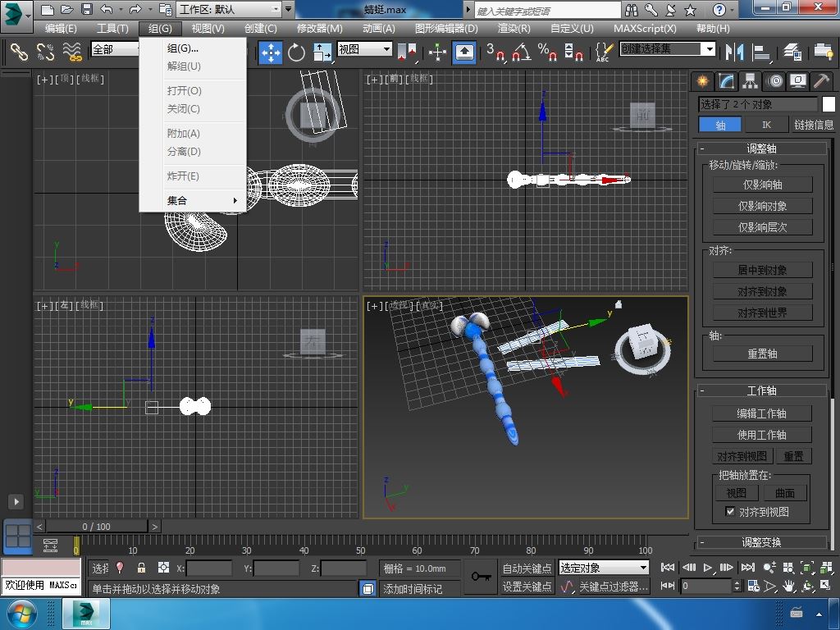Open the 渲染(R) menu
Viewport: 840px width, 630px height.
(x=514, y=29)
